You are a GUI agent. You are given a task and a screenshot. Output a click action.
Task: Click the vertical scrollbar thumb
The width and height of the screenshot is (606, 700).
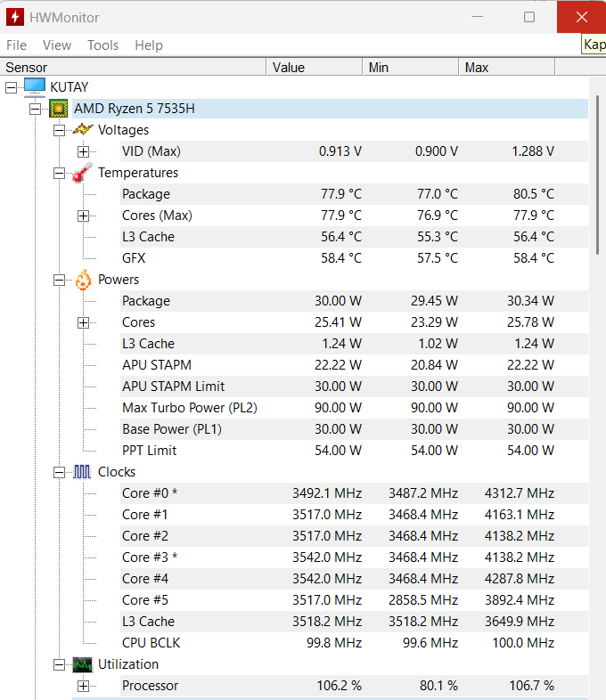(597, 175)
